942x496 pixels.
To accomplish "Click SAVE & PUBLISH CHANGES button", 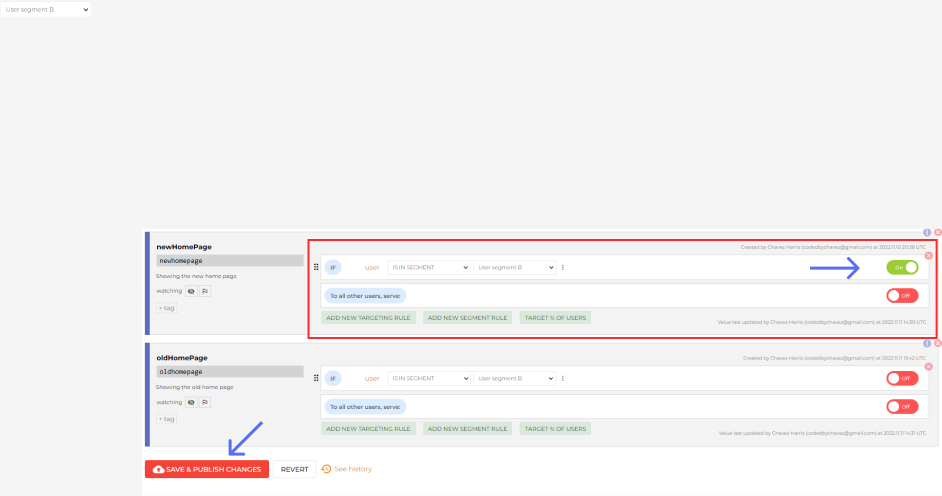I will 207,469.
